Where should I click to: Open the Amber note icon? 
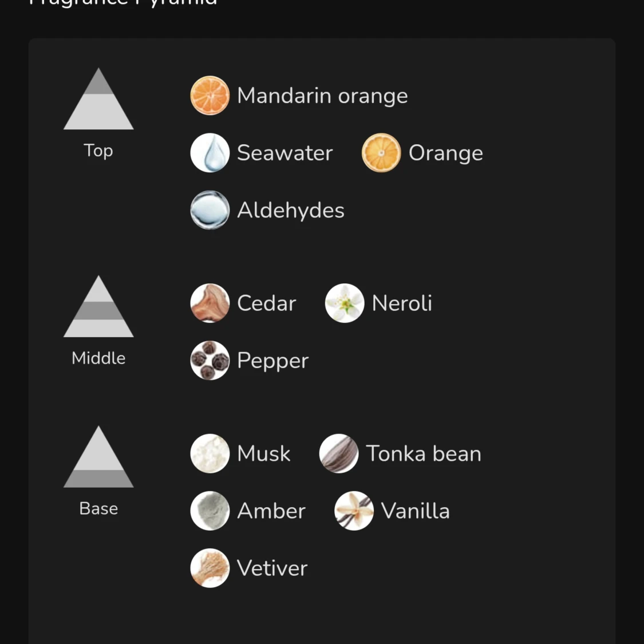pos(210,511)
